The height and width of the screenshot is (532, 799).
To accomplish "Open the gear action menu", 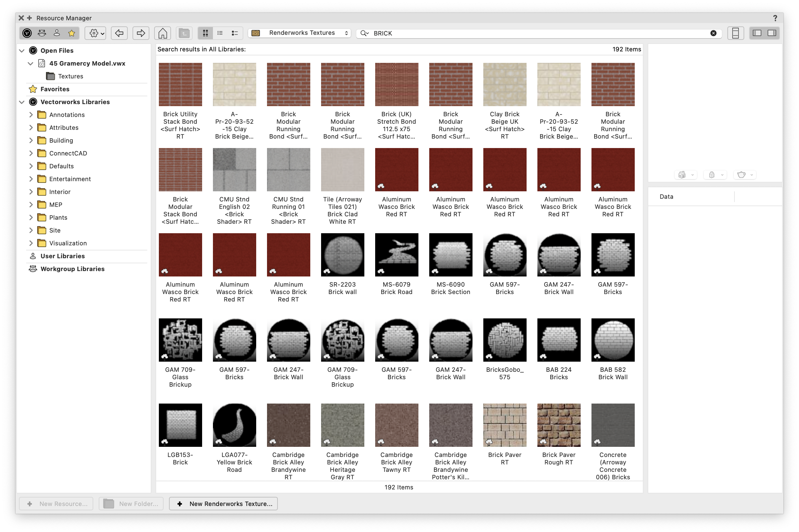I will pyautogui.click(x=96, y=33).
